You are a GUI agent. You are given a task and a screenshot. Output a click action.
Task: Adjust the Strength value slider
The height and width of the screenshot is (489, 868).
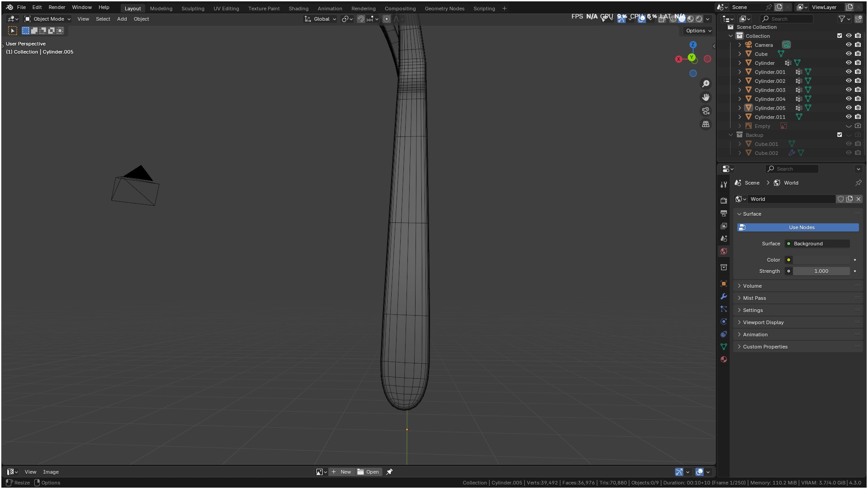point(821,271)
